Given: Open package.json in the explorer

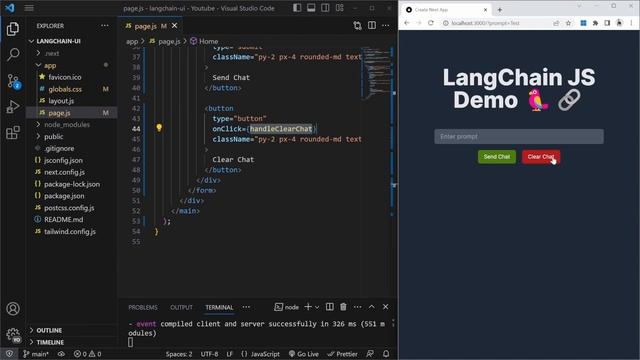Looking at the screenshot, I should coord(64,196).
